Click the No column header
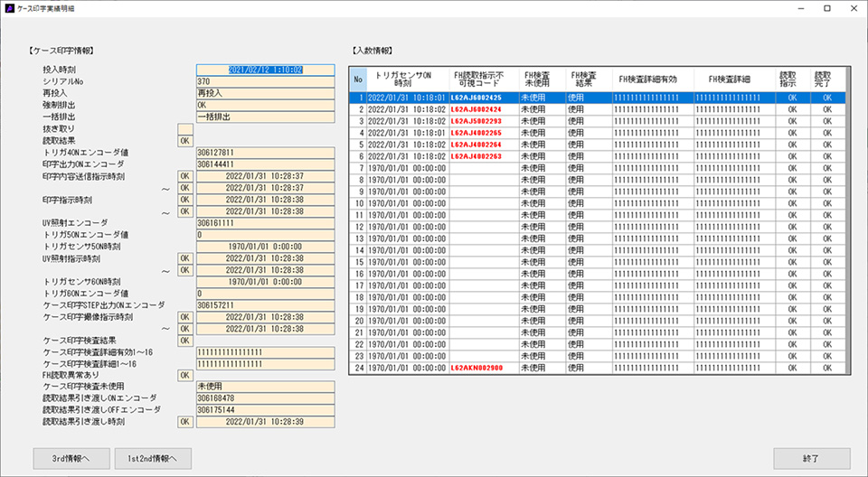Screen dimensions: 868x477 click(358, 79)
